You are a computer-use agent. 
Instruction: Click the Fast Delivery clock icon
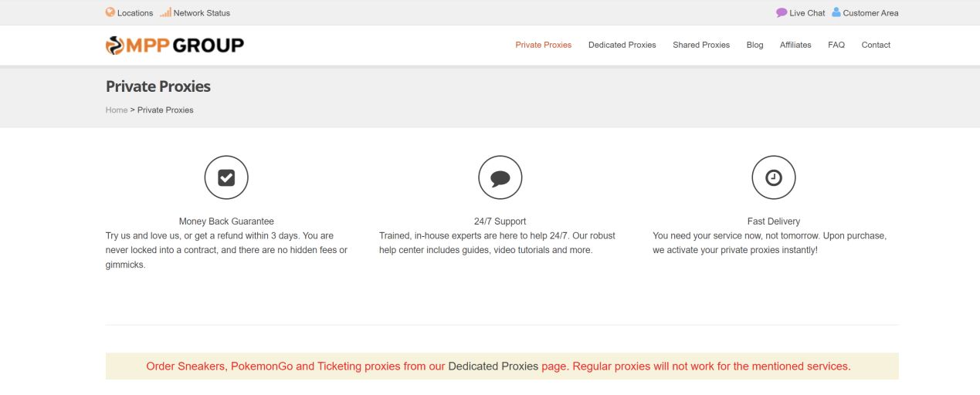774,177
